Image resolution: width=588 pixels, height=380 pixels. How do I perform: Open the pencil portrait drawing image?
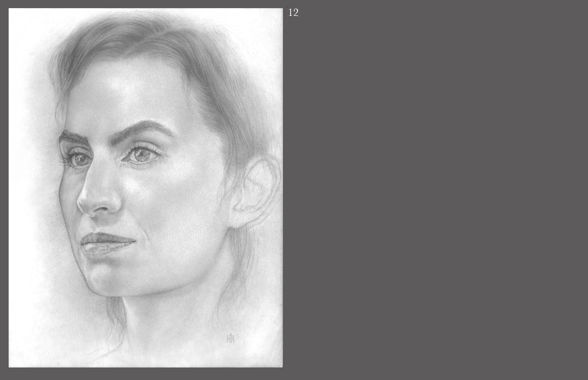[146, 188]
